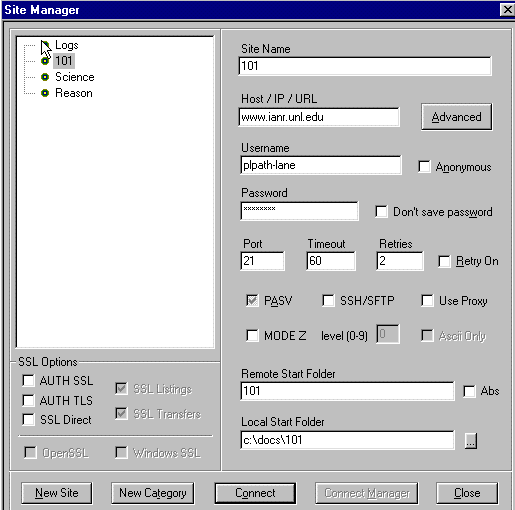Click into the Host / IP / URL field

pos(319,117)
